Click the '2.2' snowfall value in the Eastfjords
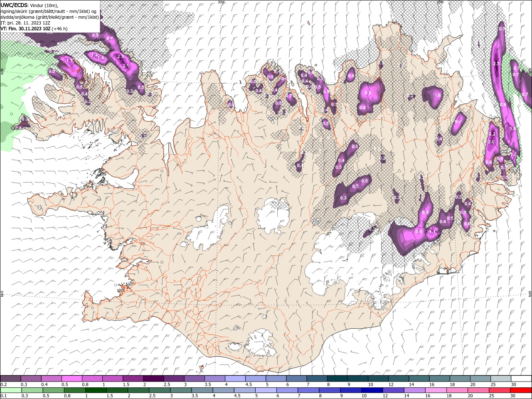Screen dimensions: 532x399 pyautogui.click(x=493, y=134)
